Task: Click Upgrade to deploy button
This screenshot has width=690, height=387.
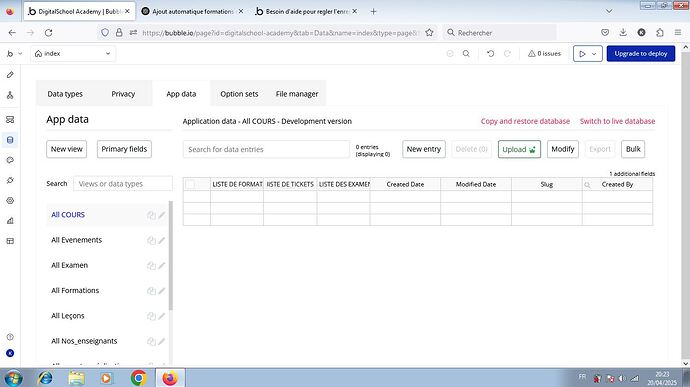Action: [x=641, y=54]
